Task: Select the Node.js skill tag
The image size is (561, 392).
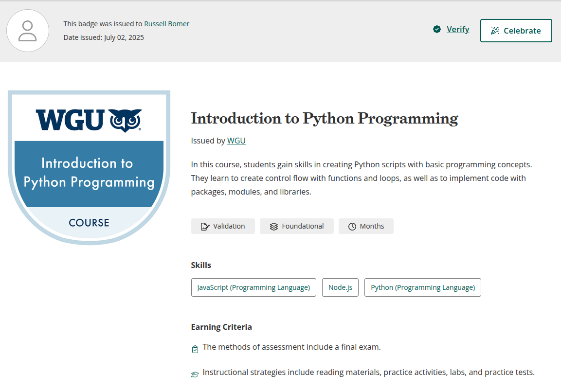Action: click(x=340, y=287)
